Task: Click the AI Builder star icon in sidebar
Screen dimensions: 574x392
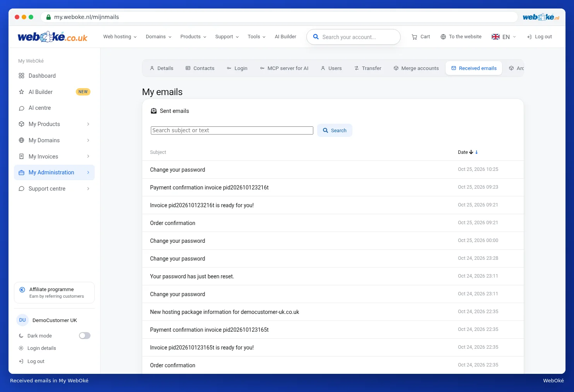Action: [22, 92]
